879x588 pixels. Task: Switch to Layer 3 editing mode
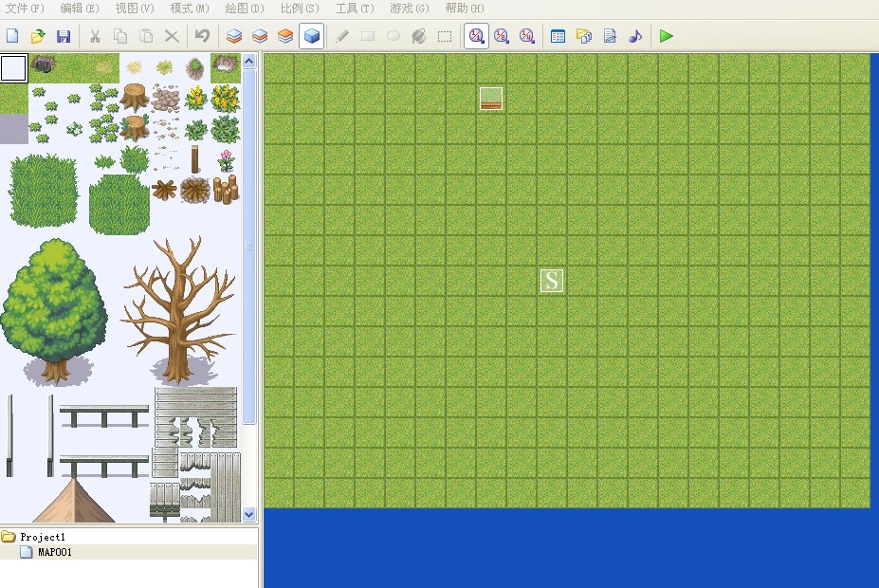(285, 36)
